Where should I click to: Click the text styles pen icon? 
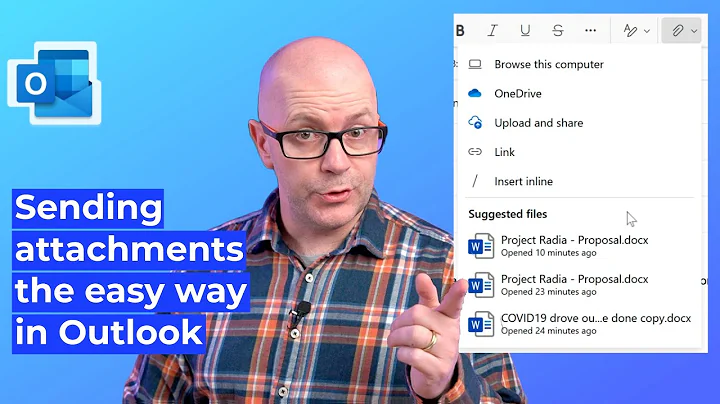point(630,31)
